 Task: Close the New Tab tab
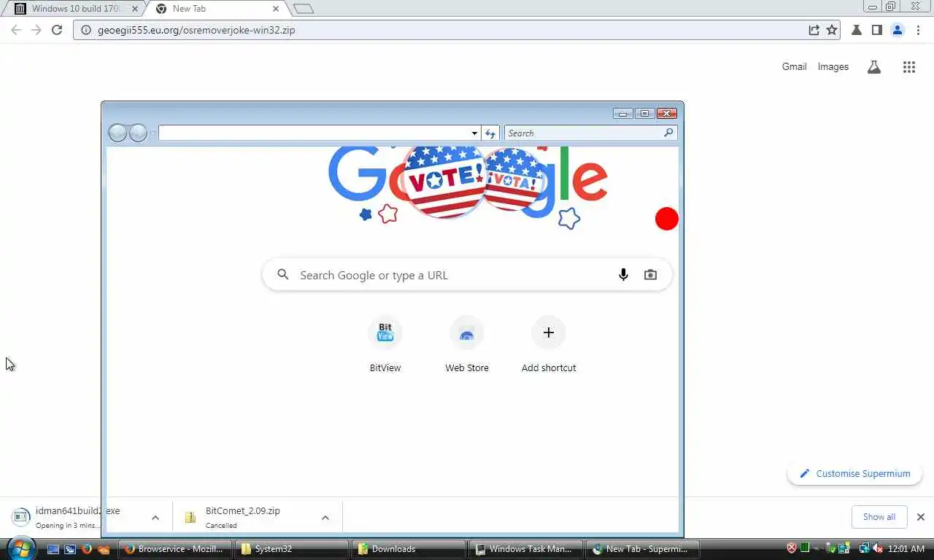[276, 9]
